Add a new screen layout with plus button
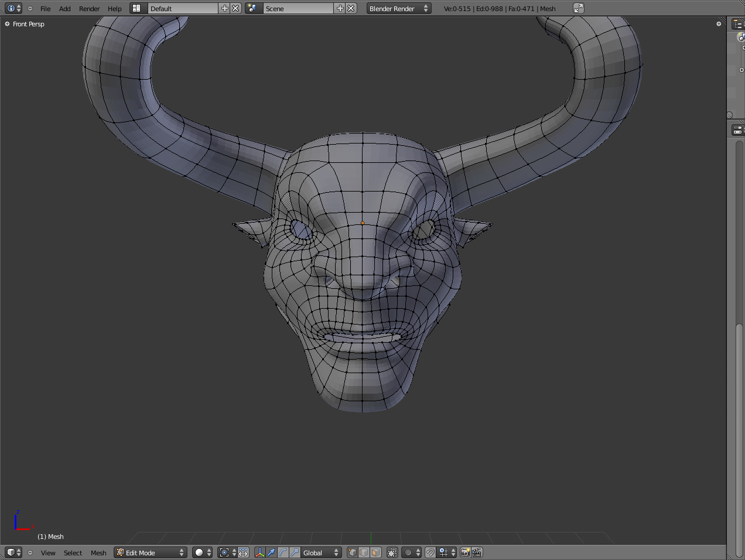 [224, 8]
